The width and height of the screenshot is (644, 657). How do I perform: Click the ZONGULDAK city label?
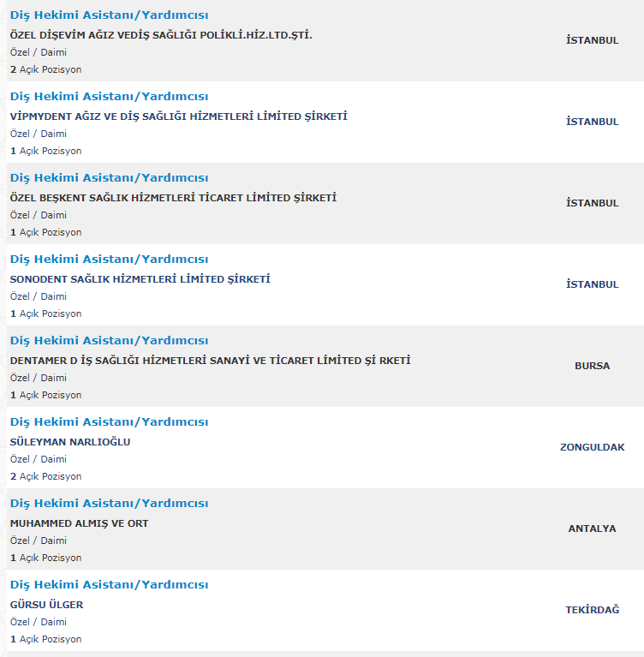click(x=592, y=447)
